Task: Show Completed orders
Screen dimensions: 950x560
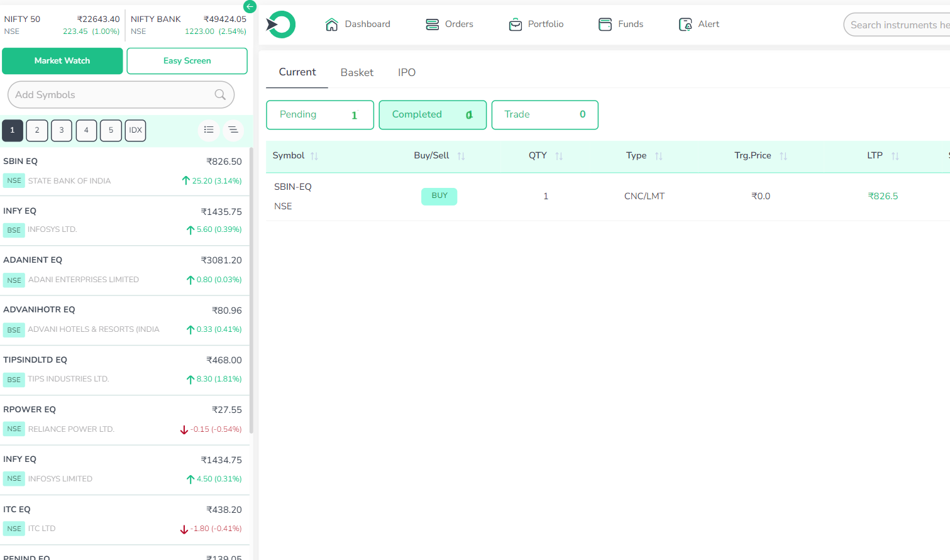Action: tap(433, 115)
